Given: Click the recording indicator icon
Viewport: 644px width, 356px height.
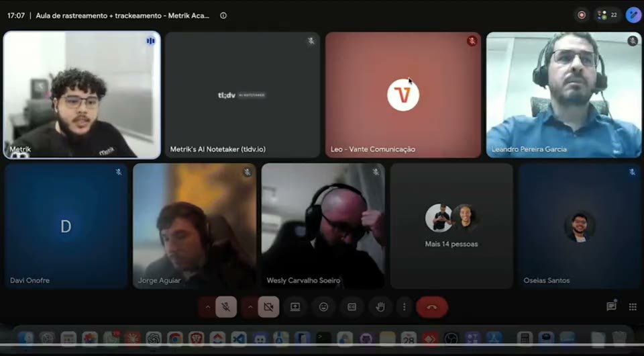Looking at the screenshot, I should [x=582, y=15].
